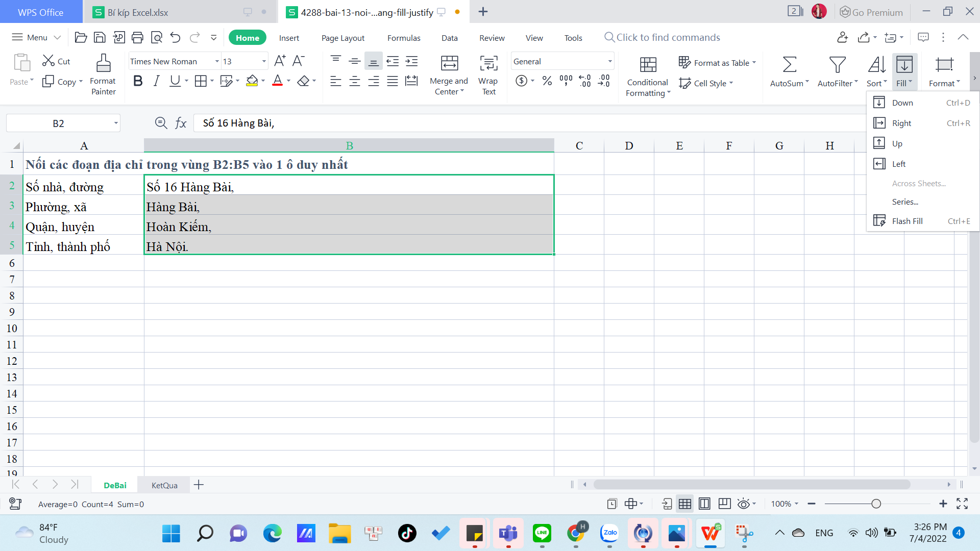
Task: Select Flash Fill from Fill menu
Action: click(x=907, y=221)
